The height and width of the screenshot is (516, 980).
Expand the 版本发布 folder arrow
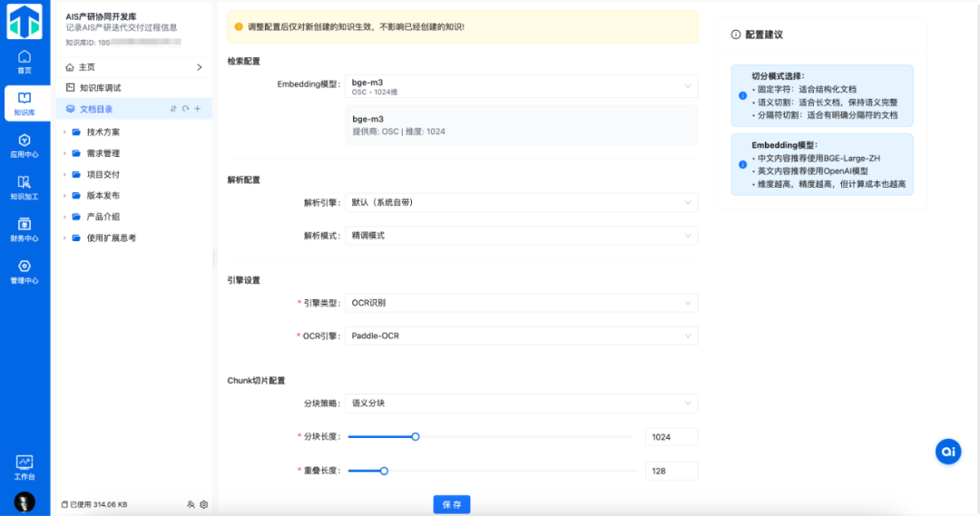[x=65, y=196]
